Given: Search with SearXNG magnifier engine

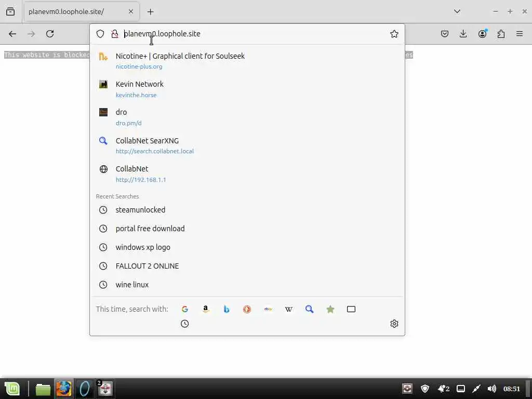Looking at the screenshot, I should coord(310,309).
